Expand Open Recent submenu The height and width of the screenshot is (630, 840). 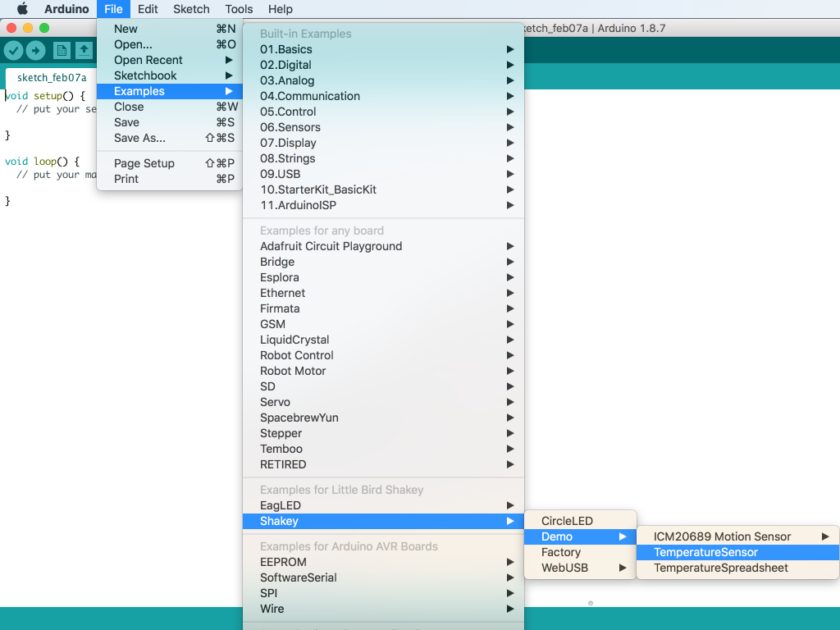click(170, 60)
